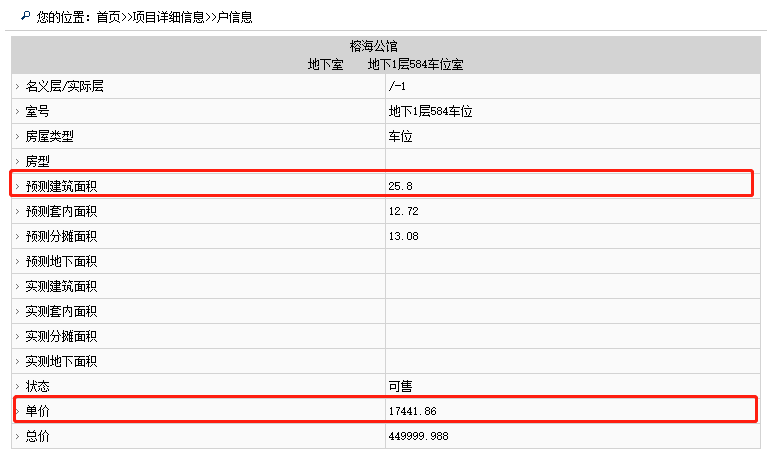Viewport: 770px width, 453px height.
Task: Click the 预测套内面积 label
Action: pos(61,211)
